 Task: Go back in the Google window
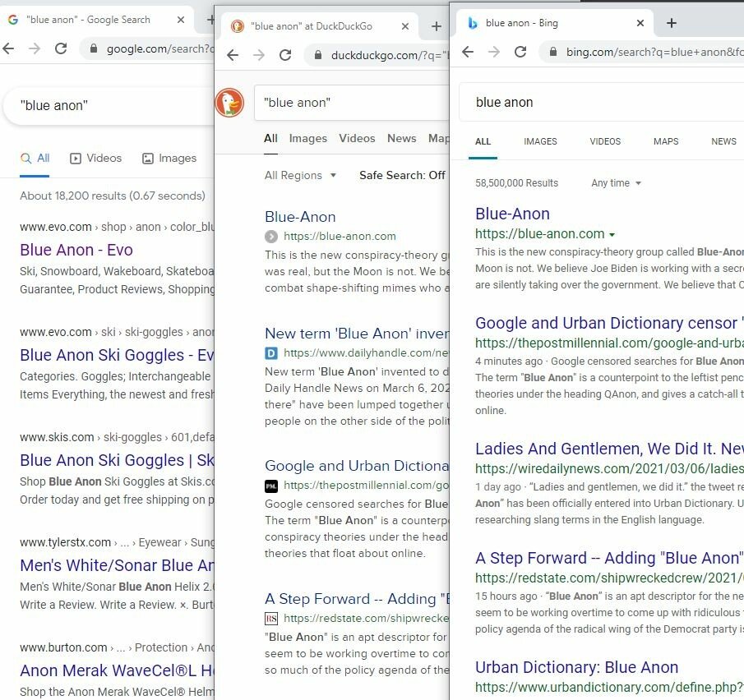(8, 48)
